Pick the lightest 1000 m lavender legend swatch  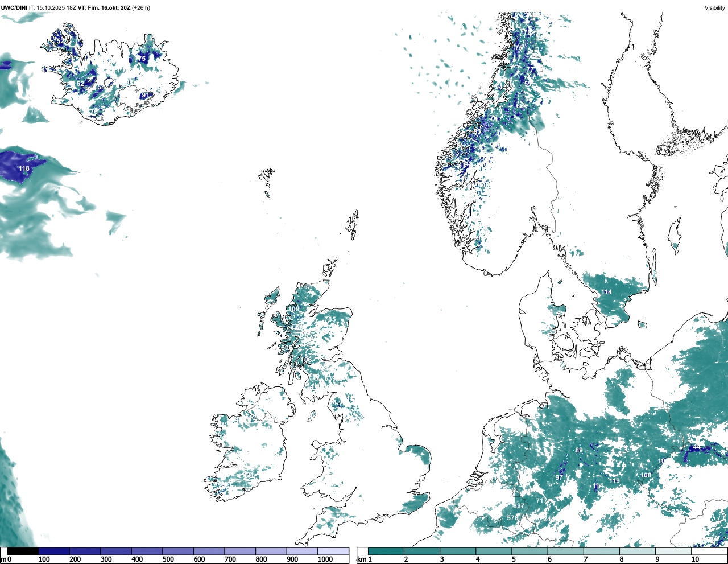(333, 551)
